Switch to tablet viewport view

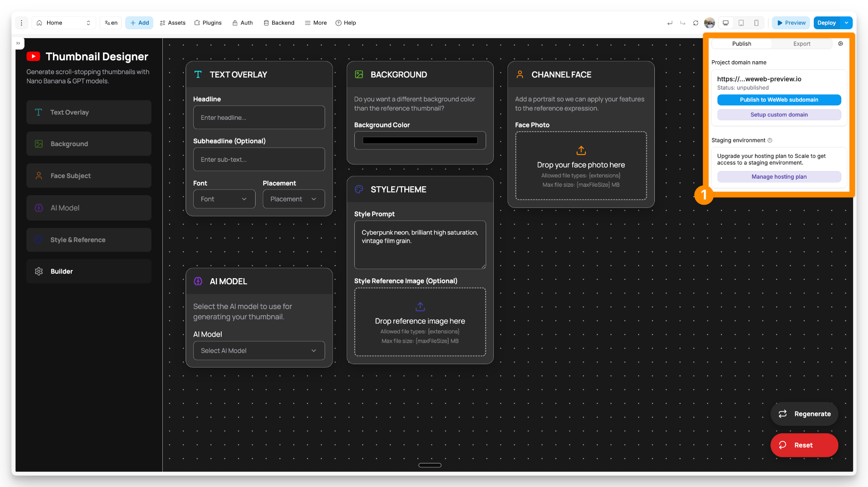pos(741,23)
